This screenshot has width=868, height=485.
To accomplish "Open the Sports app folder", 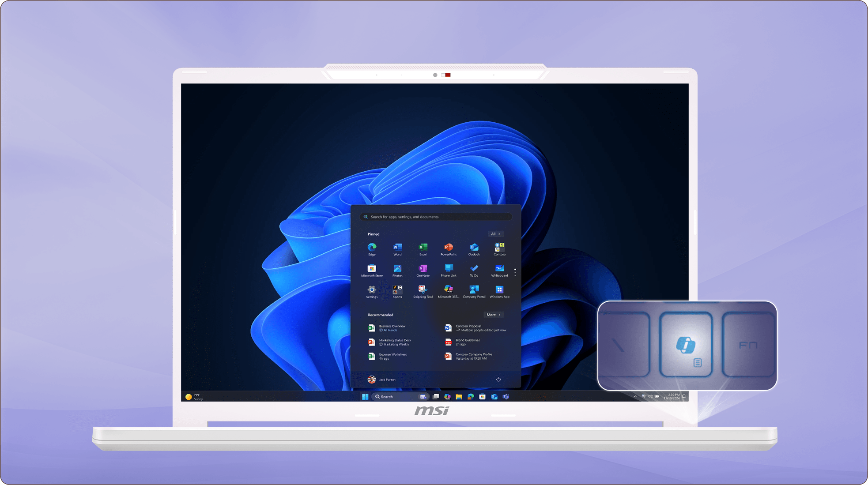I will [x=397, y=292].
